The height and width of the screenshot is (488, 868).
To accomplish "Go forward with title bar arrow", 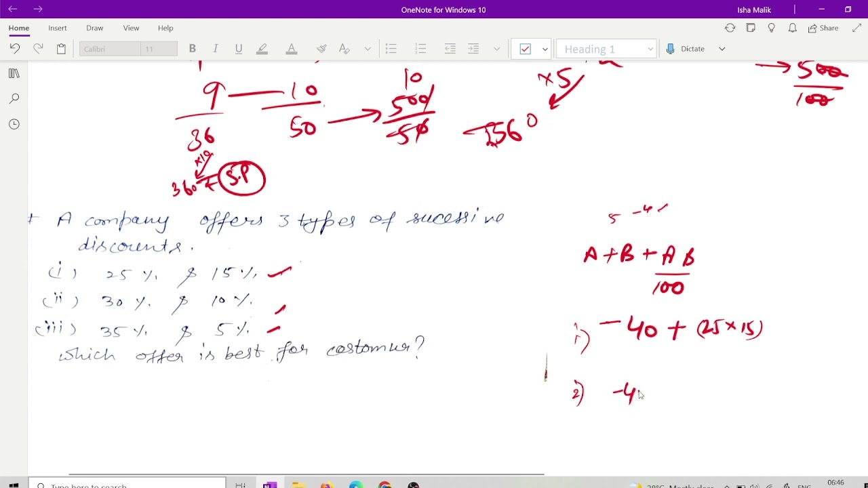I will [38, 9].
